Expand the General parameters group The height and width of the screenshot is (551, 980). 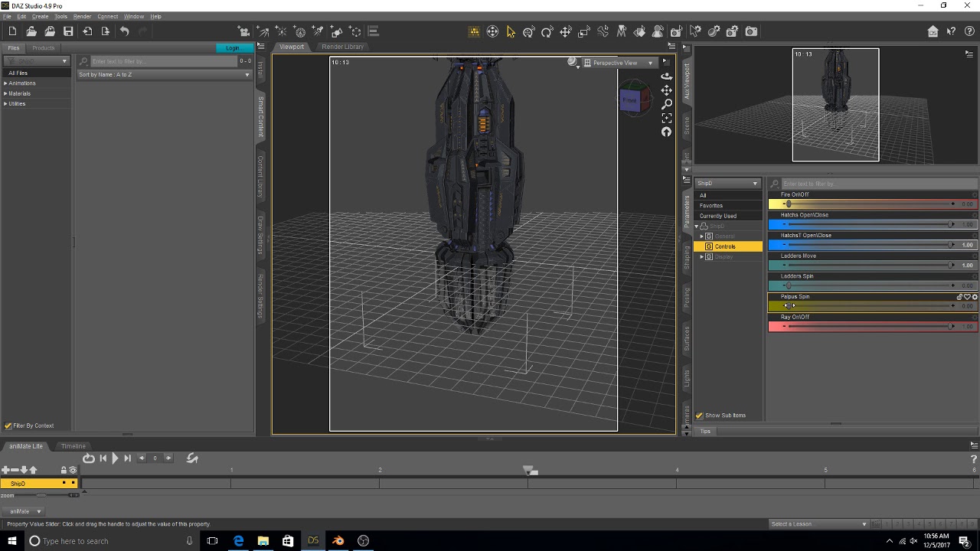tap(702, 236)
